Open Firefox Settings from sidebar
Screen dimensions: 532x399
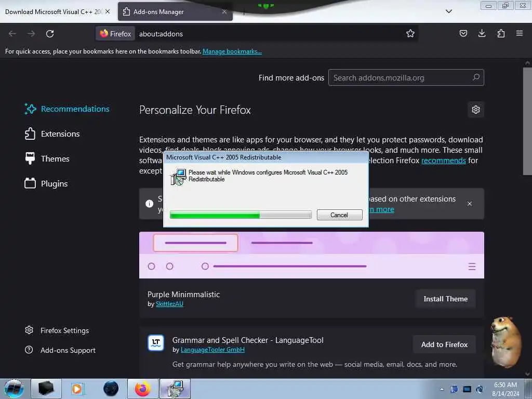pos(57,330)
